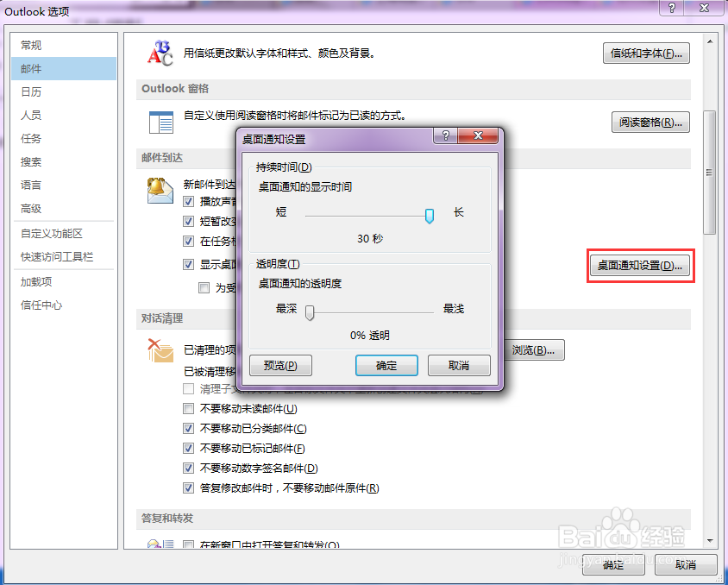The image size is (728, 585).
Task: Open 快速访问工具栏 options category
Action: (64, 257)
